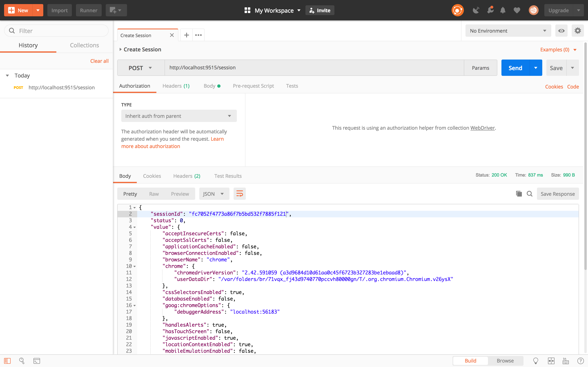Image resolution: width=588 pixels, height=367 pixels.
Task: Switch to Browse mode toggle
Action: 505,361
